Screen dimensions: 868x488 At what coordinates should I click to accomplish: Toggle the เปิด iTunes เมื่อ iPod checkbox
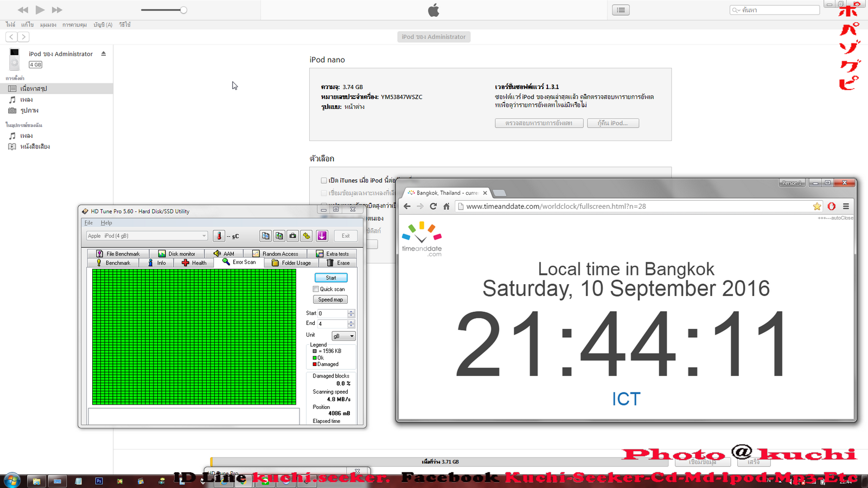[x=324, y=181]
